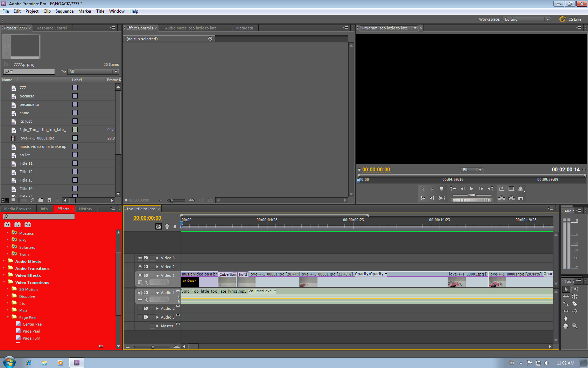The height and width of the screenshot is (368, 588).
Task: Open the Title menu
Action: click(100, 11)
